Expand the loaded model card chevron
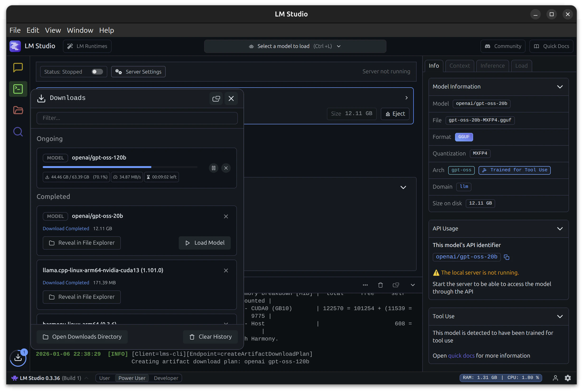This screenshot has width=583, height=392. (406, 98)
